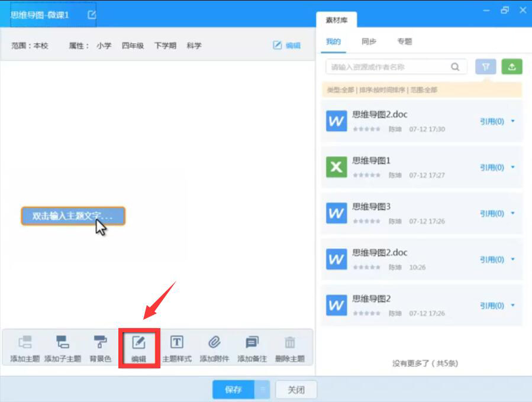Select the 思维导图1 file name
Viewport: 532px width, 402px height.
tap(371, 160)
